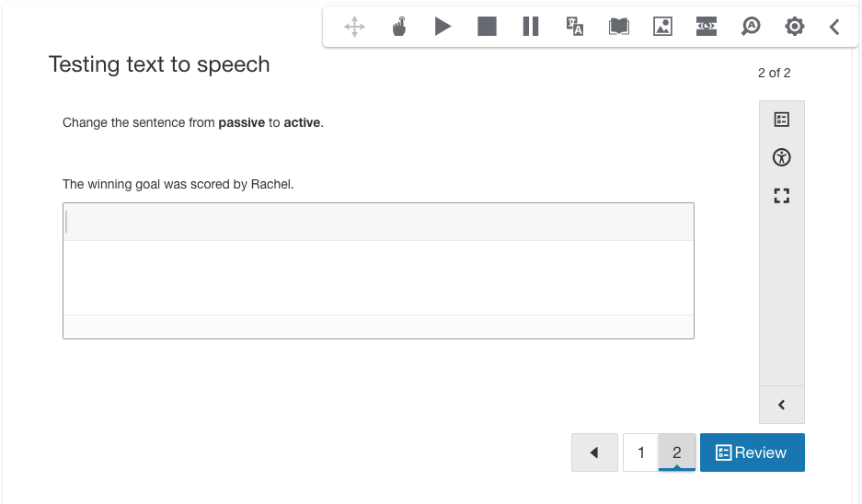Image resolution: width=862 pixels, height=504 pixels.
Task: Open the text magnifier tool
Action: [751, 28]
